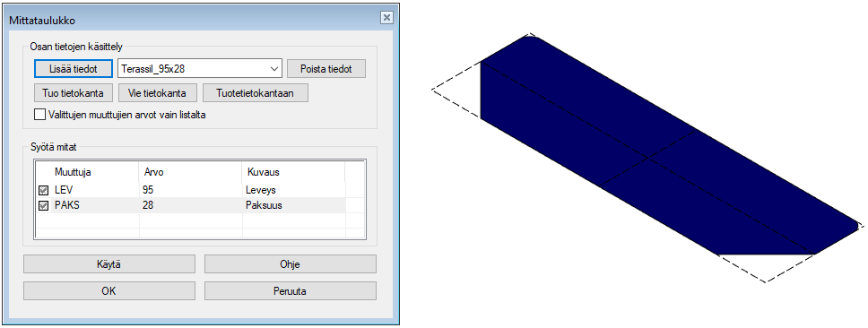
Task: Toggle the LEV variable checkbox
Action: tap(43, 190)
